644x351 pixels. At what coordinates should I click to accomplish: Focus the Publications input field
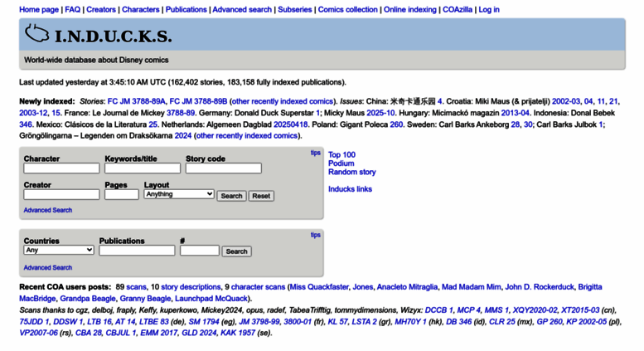click(138, 251)
